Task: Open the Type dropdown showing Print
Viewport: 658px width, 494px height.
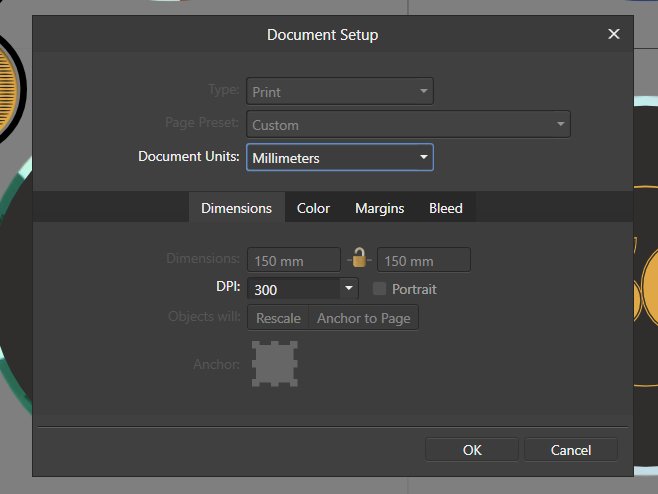Action: 339,91
